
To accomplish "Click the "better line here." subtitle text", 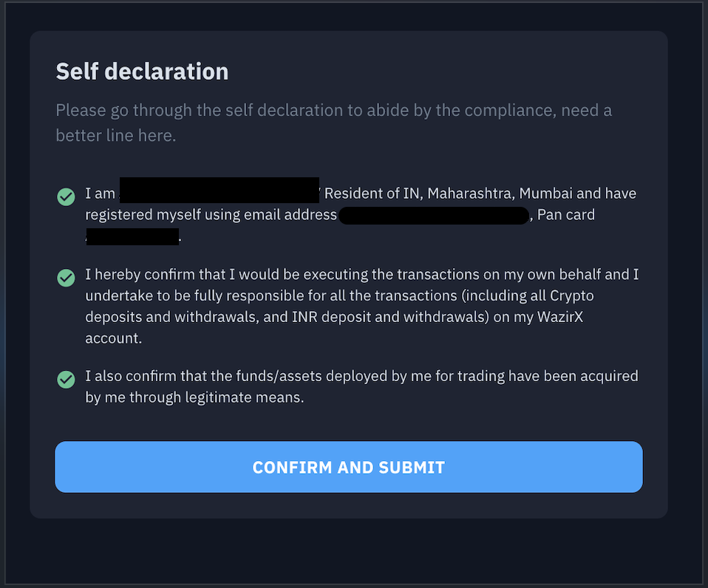I will tap(116, 137).
